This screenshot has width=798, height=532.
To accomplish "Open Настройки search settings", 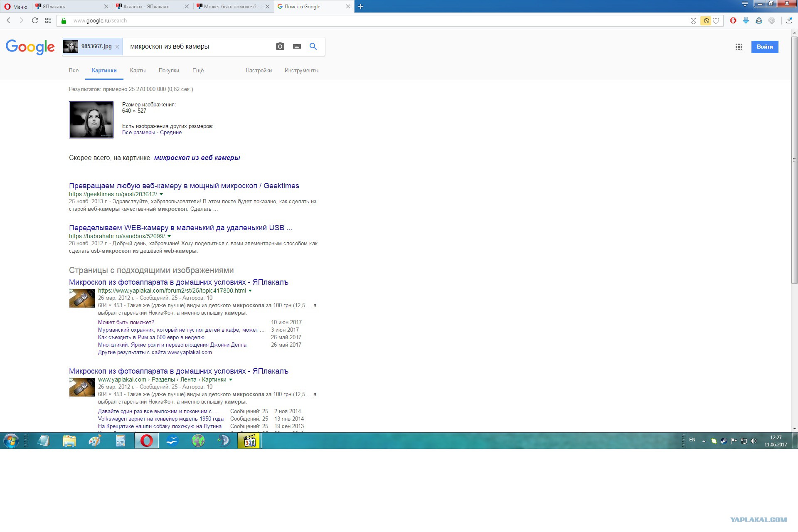I will tap(259, 71).
